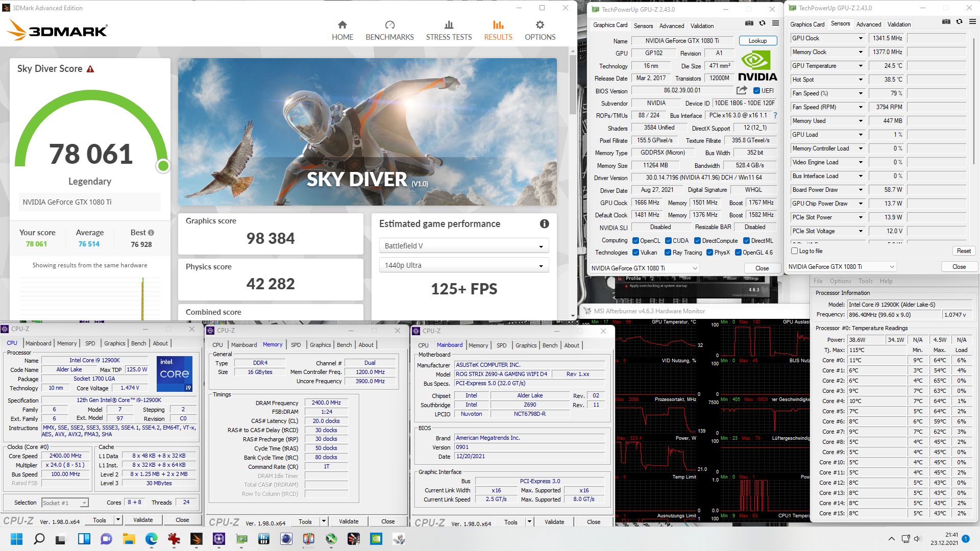Click Tools button in CPU-Z Mainboard window
The height and width of the screenshot is (551, 980).
coord(511,522)
